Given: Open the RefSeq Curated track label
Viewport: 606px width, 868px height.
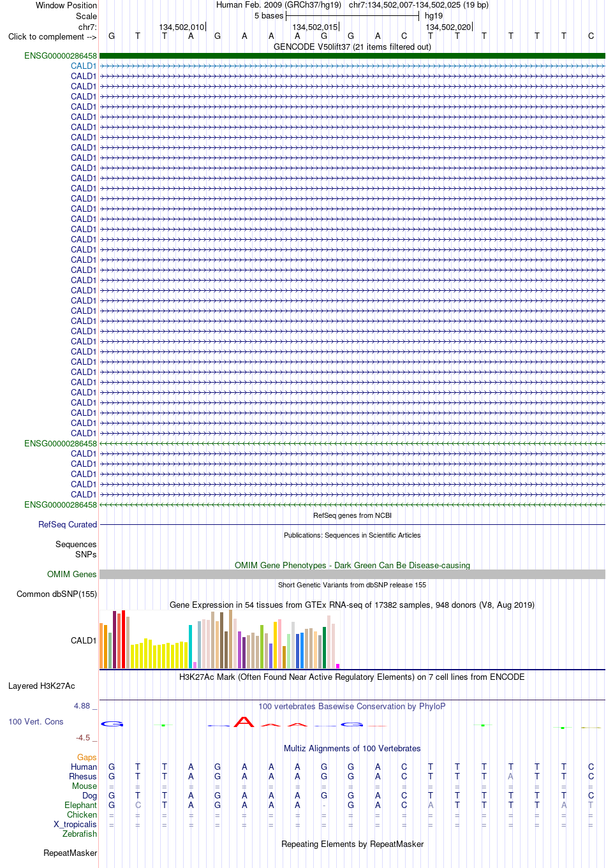Looking at the screenshot, I should 68,524.
